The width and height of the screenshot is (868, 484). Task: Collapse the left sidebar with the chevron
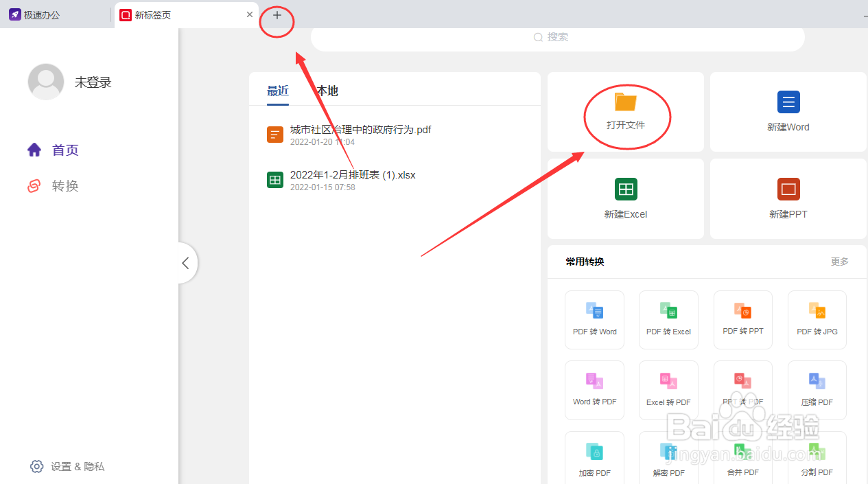click(x=185, y=263)
